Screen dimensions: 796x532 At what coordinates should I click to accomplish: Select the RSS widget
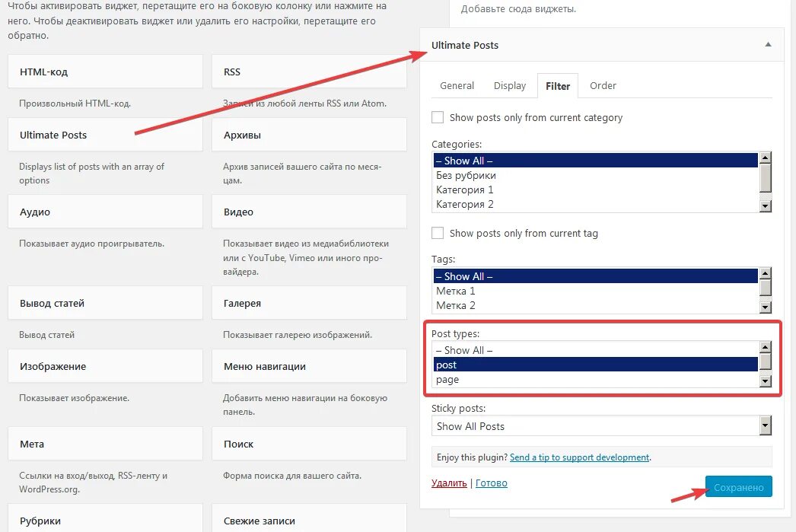309,72
